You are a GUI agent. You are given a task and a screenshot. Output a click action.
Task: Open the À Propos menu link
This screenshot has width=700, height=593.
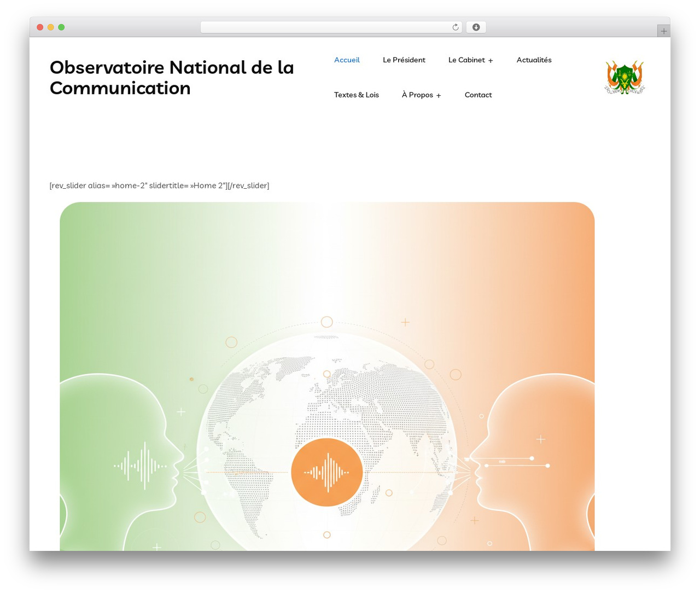(x=417, y=95)
